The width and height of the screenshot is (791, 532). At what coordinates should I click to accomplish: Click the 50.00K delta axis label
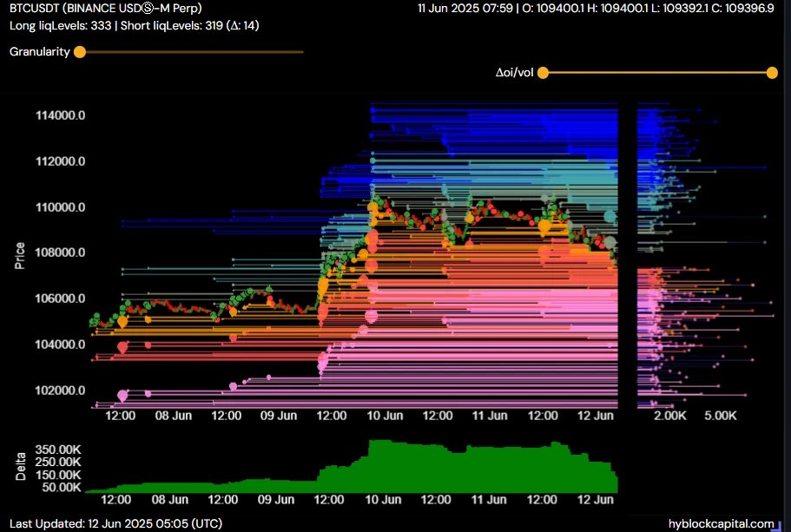coord(61,487)
